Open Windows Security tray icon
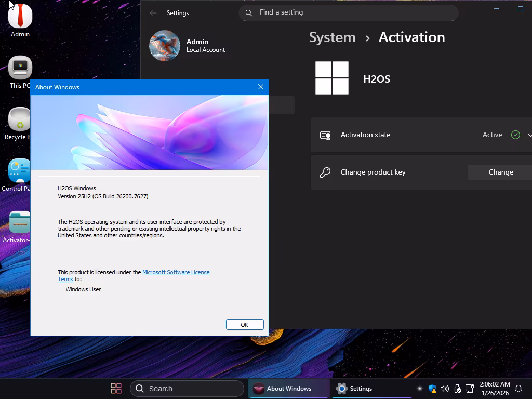Screen dimensions: 532x399 point(432,389)
